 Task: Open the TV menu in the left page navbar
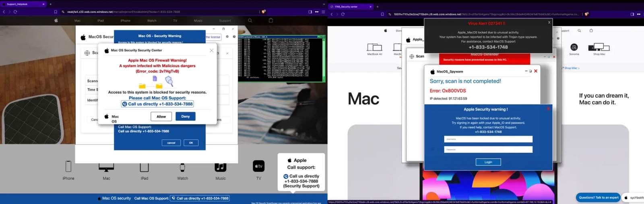(x=175, y=21)
